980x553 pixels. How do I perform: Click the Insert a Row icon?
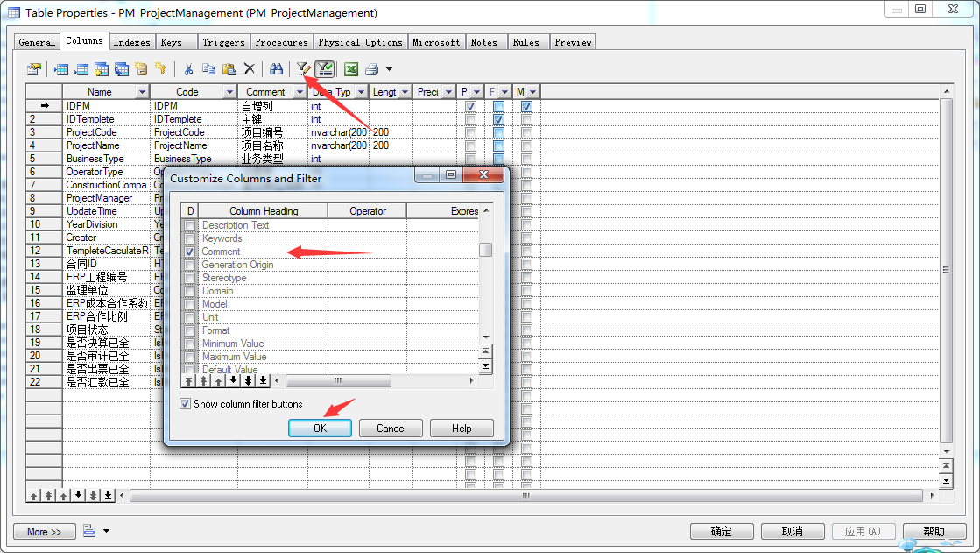61,69
